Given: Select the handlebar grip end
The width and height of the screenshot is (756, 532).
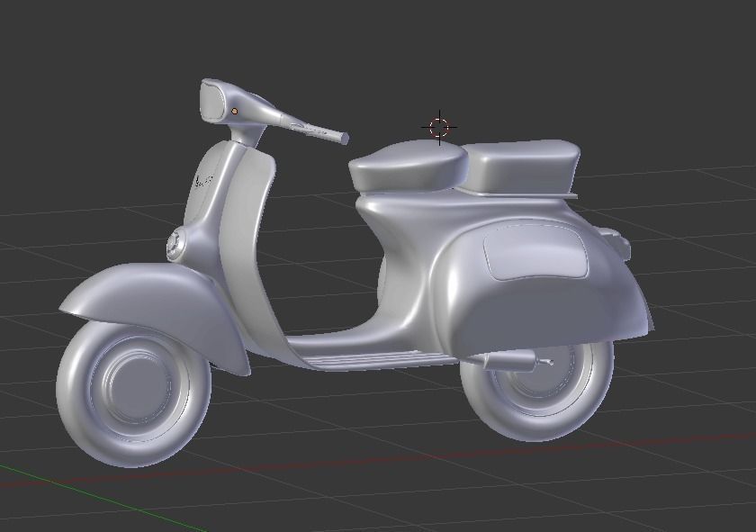Looking at the screenshot, I should tap(345, 139).
